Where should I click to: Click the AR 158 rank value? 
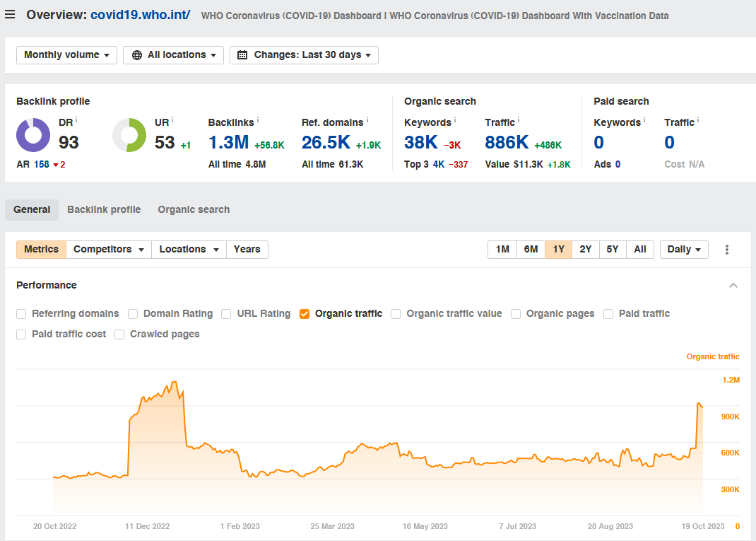click(x=42, y=165)
